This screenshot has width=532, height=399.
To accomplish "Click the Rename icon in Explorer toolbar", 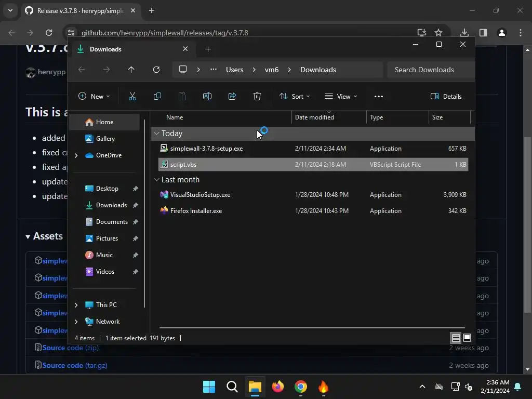I will tap(207, 96).
